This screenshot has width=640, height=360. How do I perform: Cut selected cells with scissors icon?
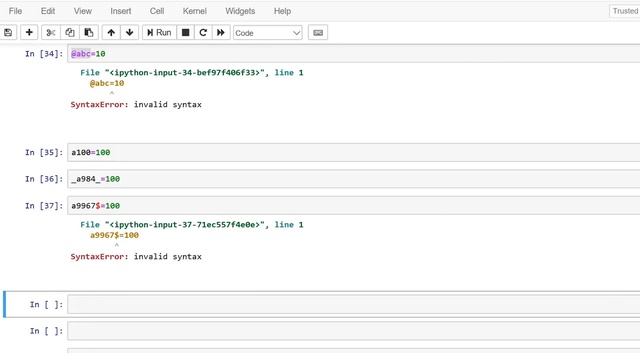[x=51, y=33]
